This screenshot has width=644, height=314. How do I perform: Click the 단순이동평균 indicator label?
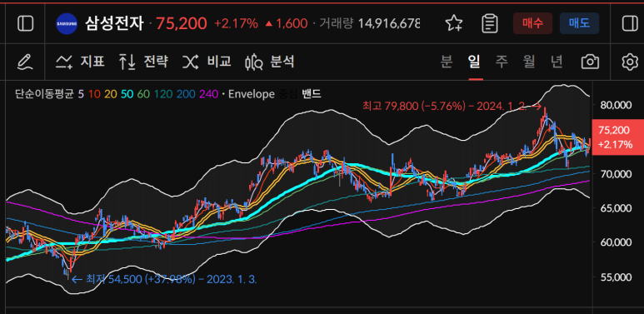point(44,94)
